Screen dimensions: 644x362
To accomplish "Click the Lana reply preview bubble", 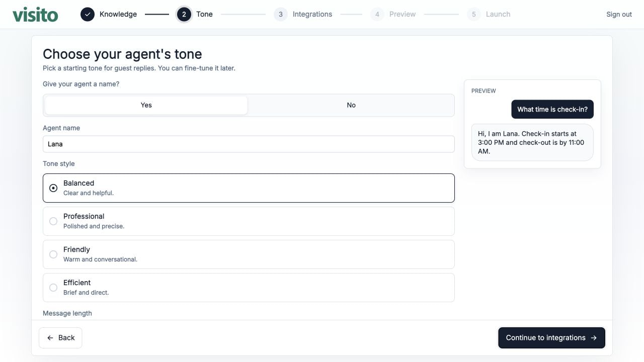I will click(x=532, y=142).
